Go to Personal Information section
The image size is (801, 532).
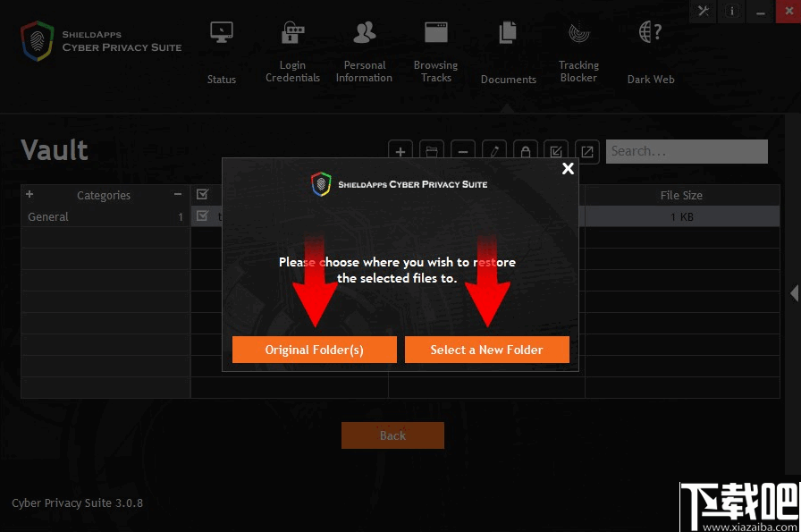pyautogui.click(x=364, y=52)
